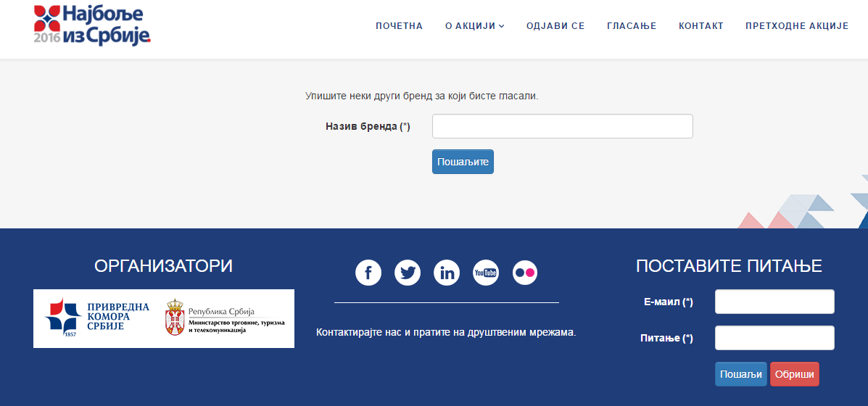Open the Twitter social icon

[408, 273]
